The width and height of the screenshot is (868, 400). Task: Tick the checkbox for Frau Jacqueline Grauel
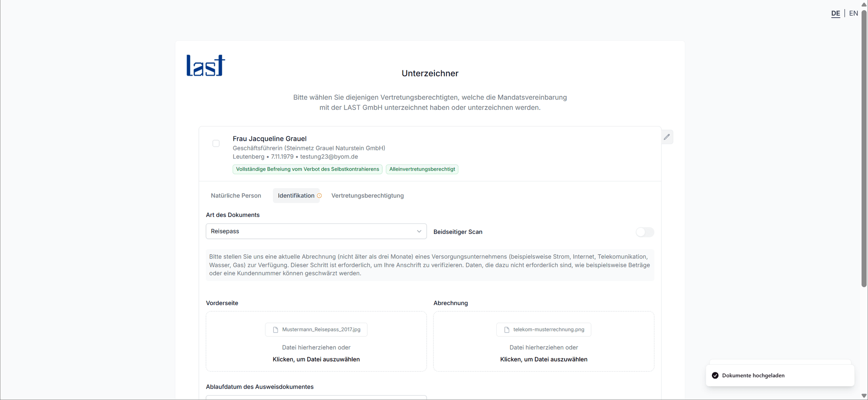pos(216,144)
